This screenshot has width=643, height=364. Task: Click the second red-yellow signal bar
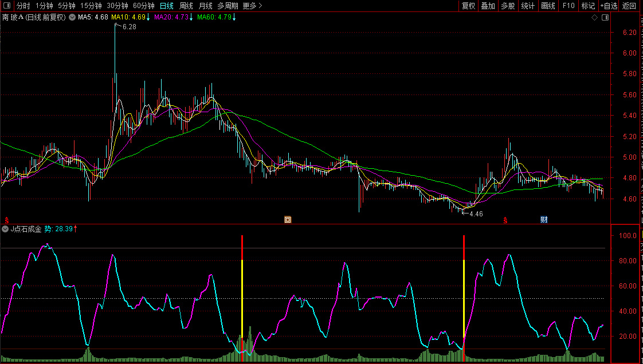tap(464, 286)
